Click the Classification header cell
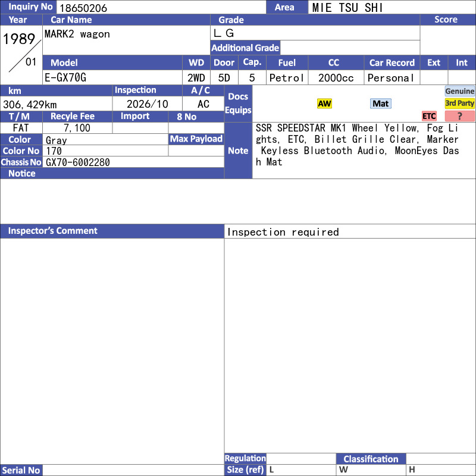476x476 pixels. pos(371,459)
